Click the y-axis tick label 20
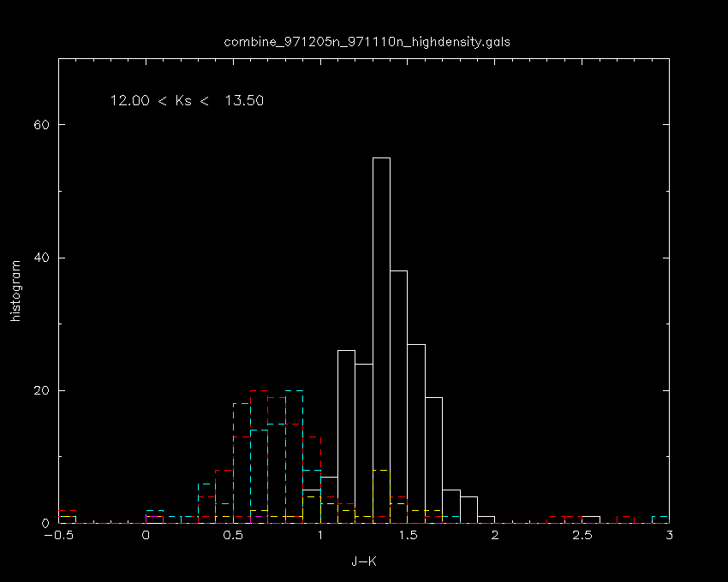 pyautogui.click(x=41, y=390)
